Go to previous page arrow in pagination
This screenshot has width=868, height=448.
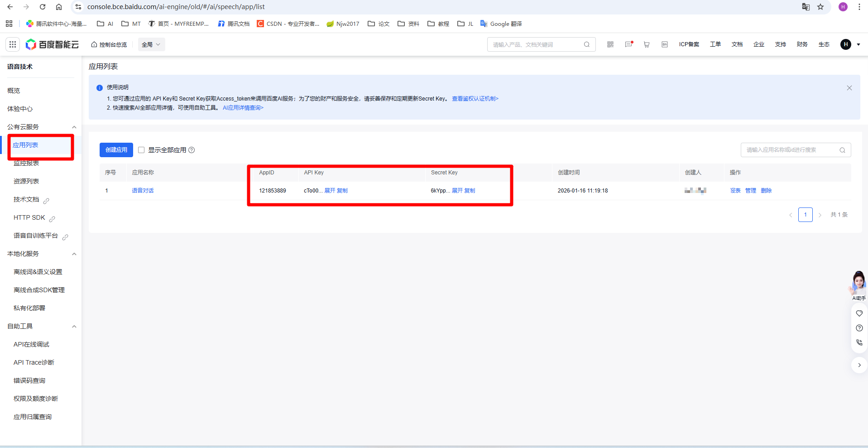point(791,215)
